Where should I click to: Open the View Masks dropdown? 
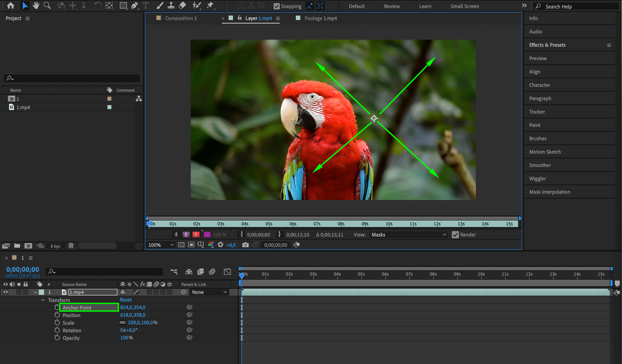pyautogui.click(x=408, y=235)
